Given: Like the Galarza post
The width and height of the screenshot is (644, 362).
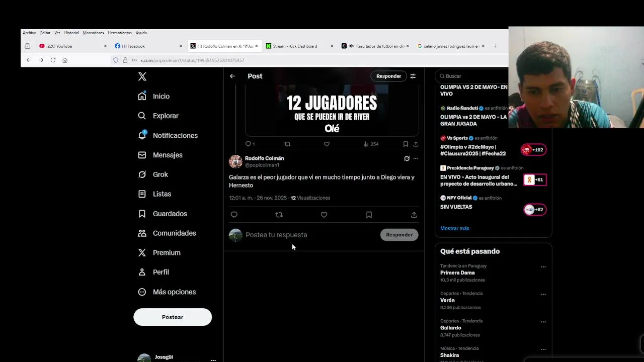Looking at the screenshot, I should (x=324, y=215).
